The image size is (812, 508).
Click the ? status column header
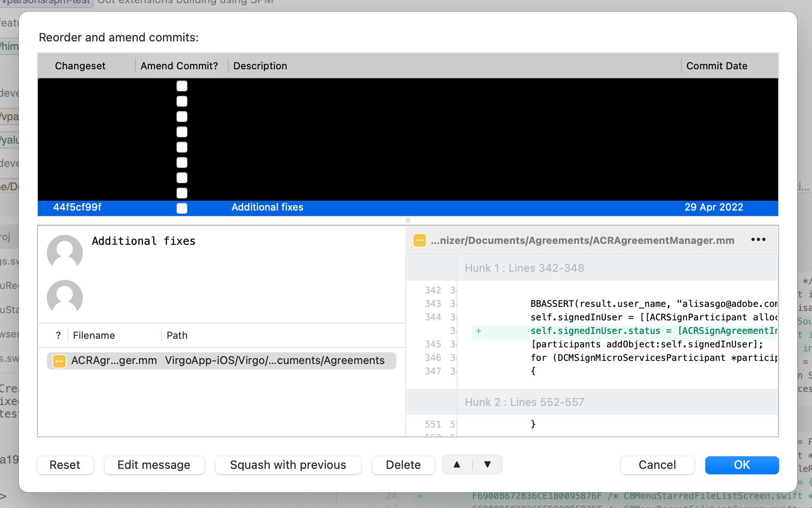58,336
